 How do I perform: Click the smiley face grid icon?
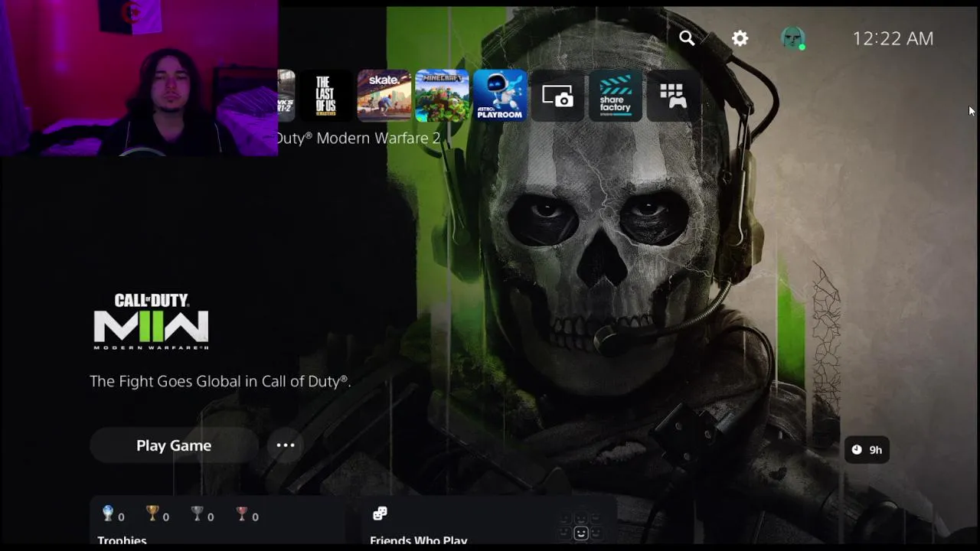pyautogui.click(x=581, y=526)
